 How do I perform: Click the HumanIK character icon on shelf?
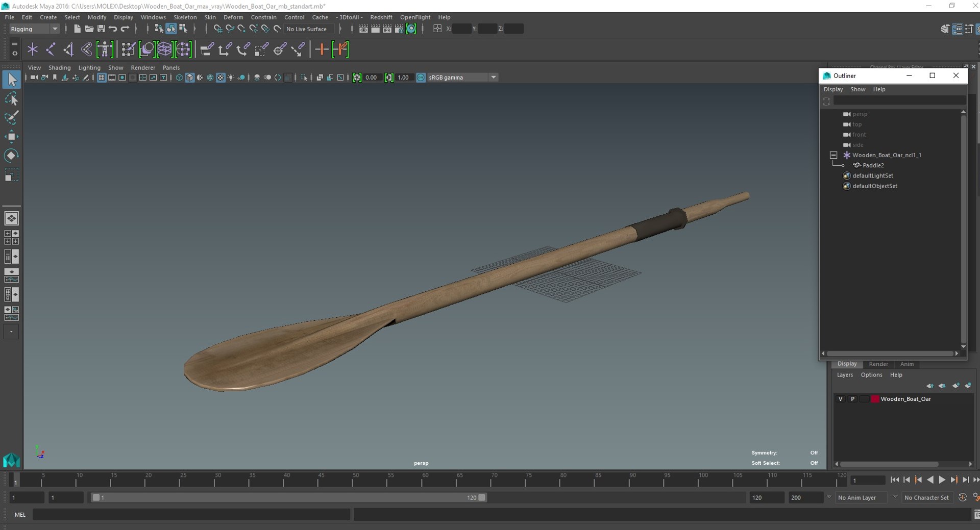(x=105, y=49)
